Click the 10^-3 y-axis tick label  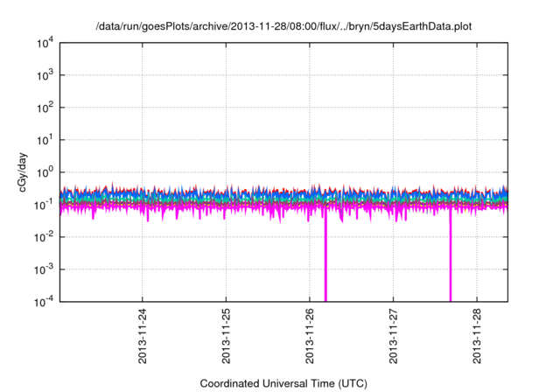point(44,269)
